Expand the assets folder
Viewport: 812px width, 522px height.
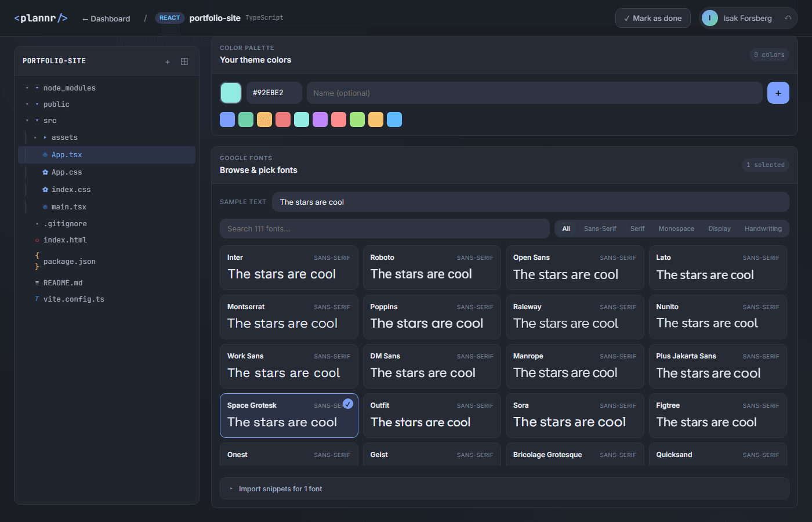click(35, 137)
